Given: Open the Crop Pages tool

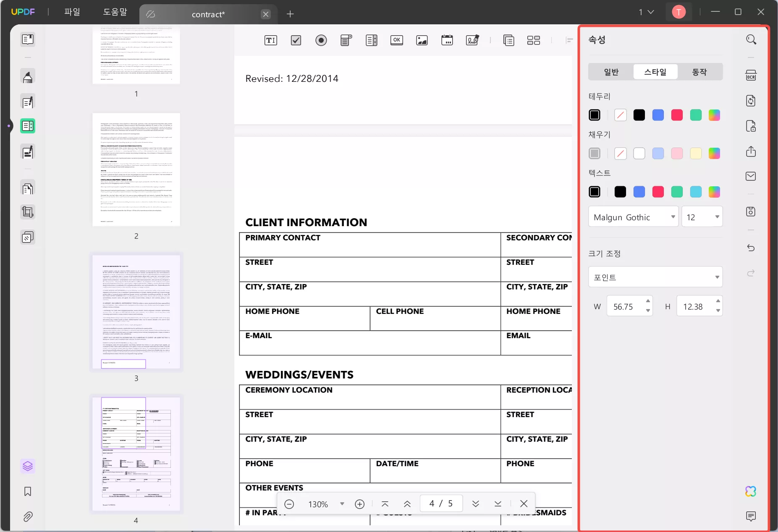Looking at the screenshot, I should (28, 212).
